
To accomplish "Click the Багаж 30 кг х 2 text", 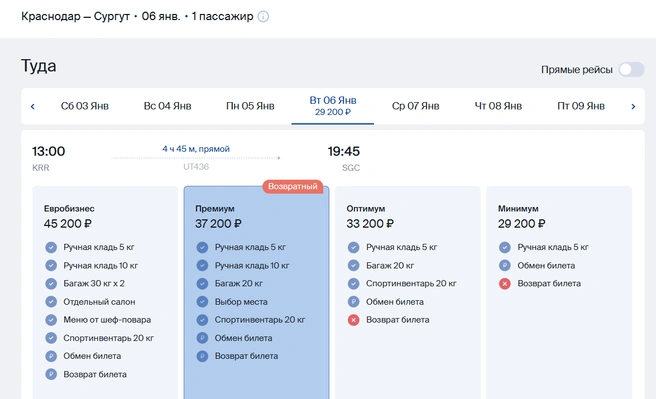I will coord(94,284).
